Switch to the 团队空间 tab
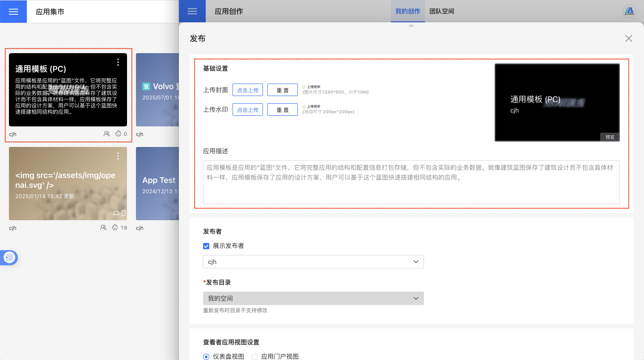 (x=441, y=12)
